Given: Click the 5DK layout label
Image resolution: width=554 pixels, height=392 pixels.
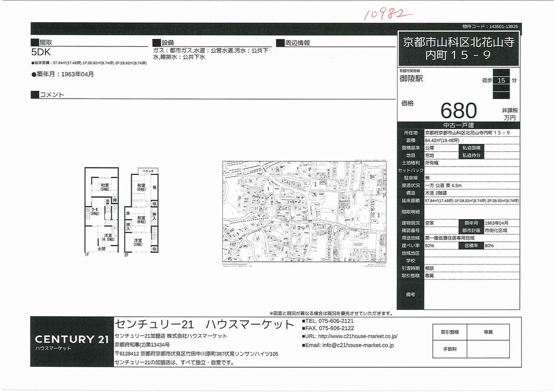Looking at the screenshot, I should pyautogui.click(x=41, y=53).
